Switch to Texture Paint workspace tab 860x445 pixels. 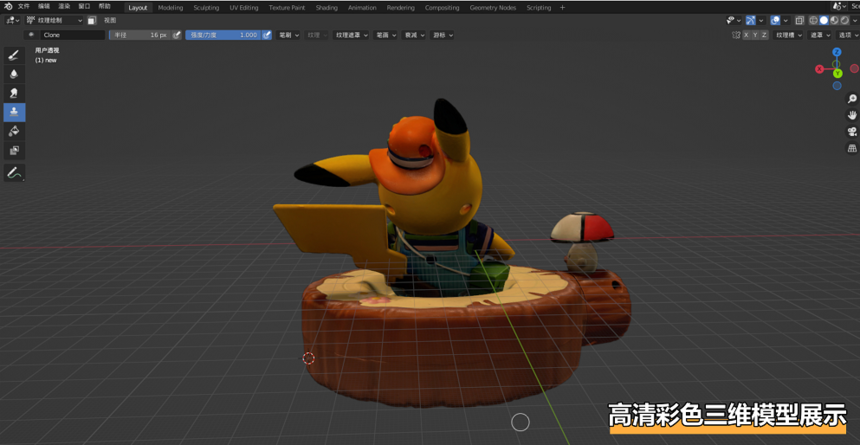(287, 8)
